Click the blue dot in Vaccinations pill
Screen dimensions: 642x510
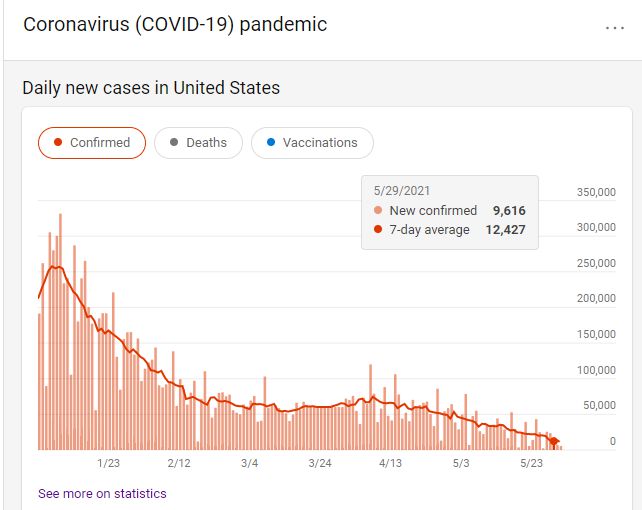coord(271,142)
